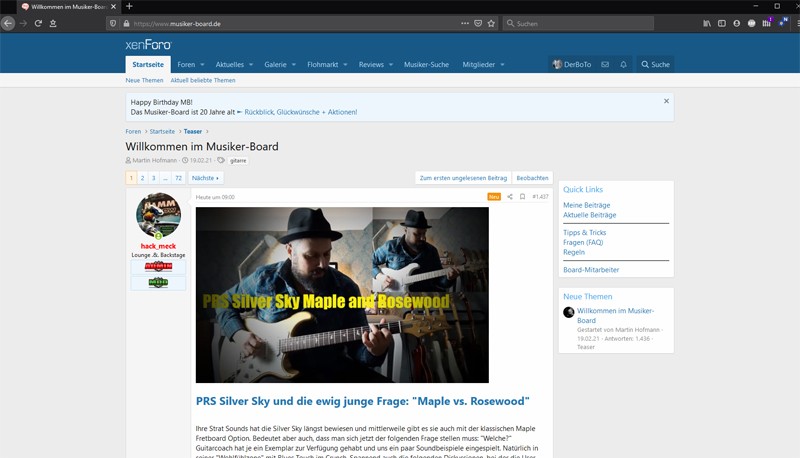This screenshot has width=800, height=458.
Task: Open the Flohmarkt nav item
Action: 322,64
